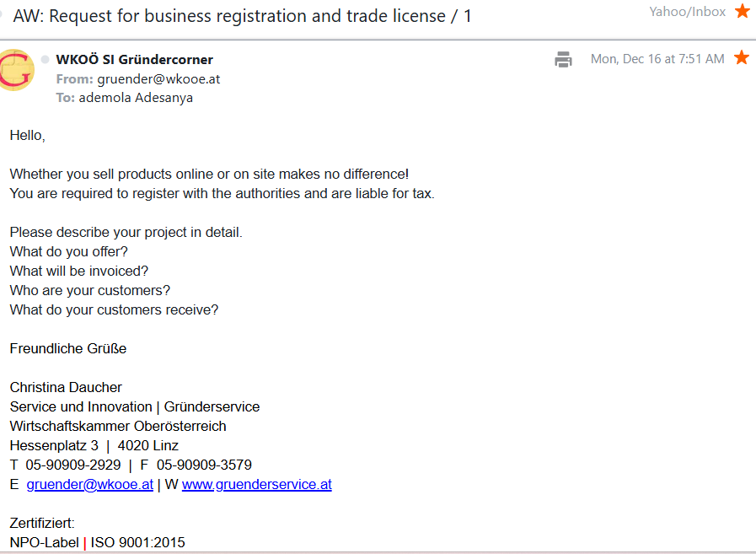Click the gray dot left of the subject

click(3, 14)
